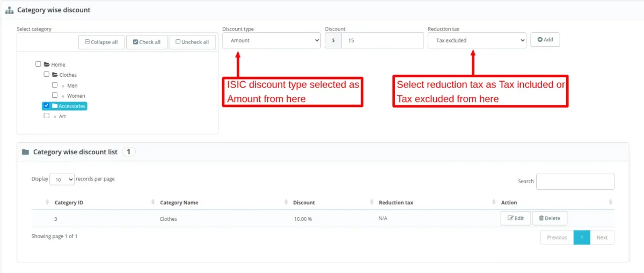Click the Home folder icon in tree
644x273 pixels.
click(47, 64)
